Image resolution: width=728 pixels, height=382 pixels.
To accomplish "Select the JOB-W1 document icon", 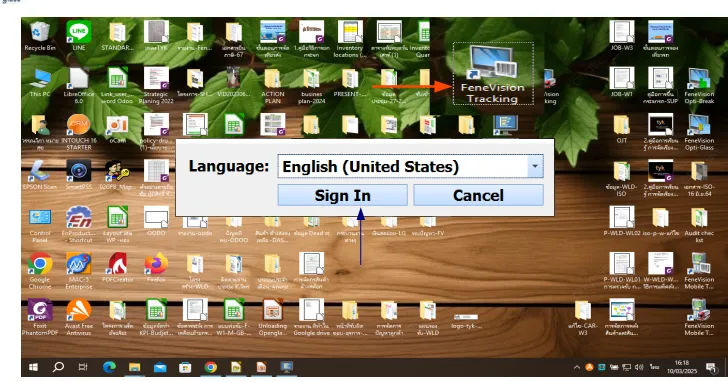I will click(621, 83).
